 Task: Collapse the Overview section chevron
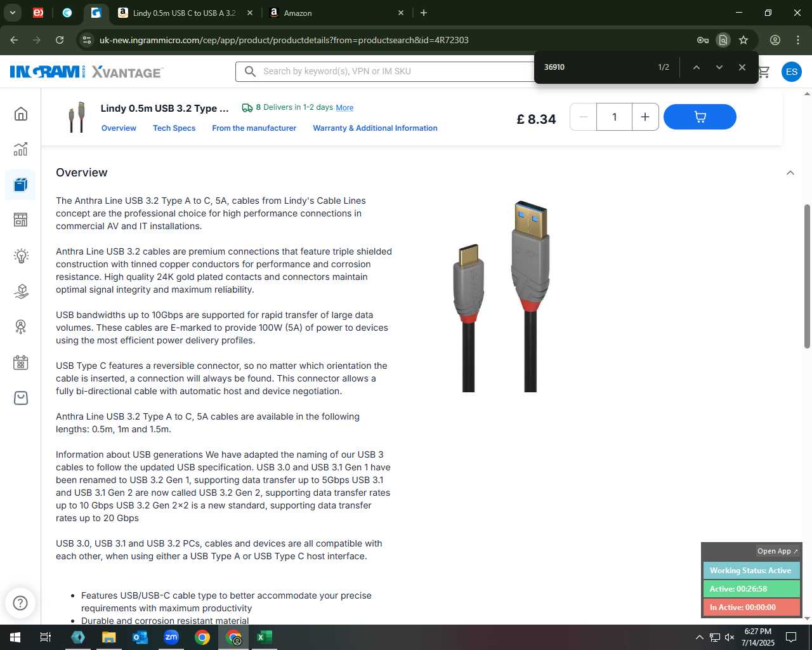point(790,173)
